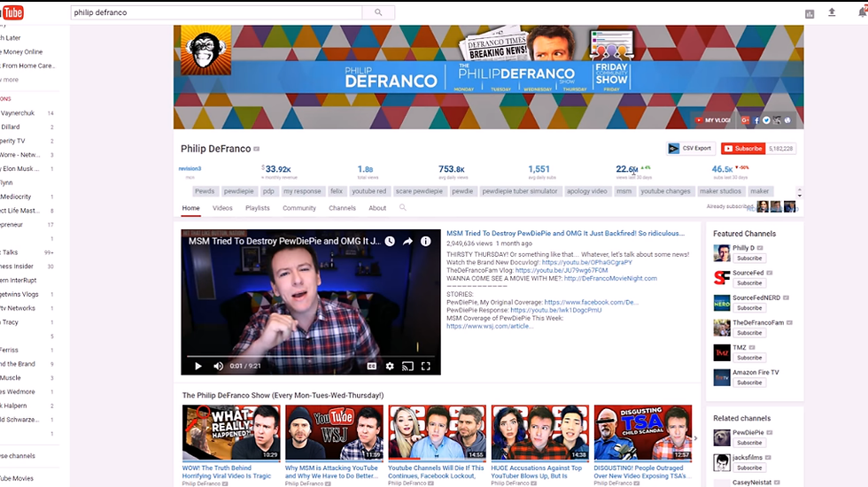Open 'WOW! The Truth Behind' video thumbnail
The height and width of the screenshot is (487, 868).
point(231,433)
